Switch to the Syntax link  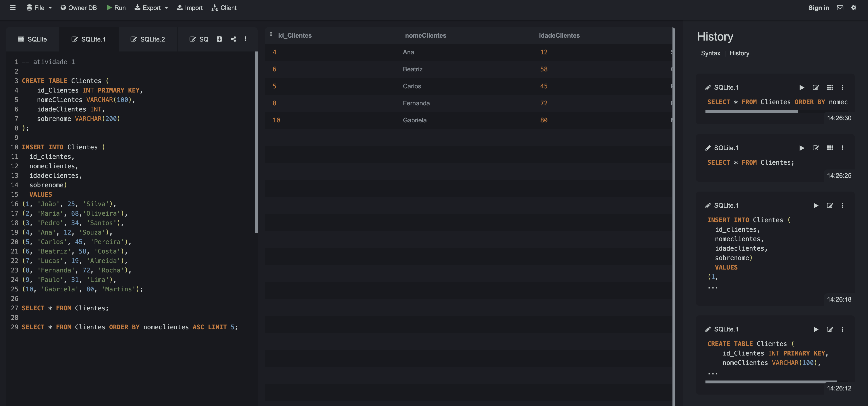(x=710, y=53)
